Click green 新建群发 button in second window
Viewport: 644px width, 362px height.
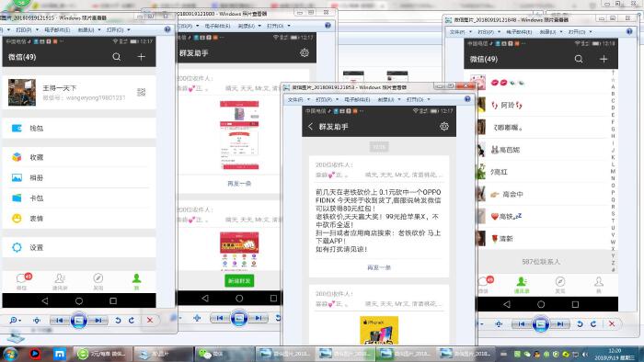(239, 281)
